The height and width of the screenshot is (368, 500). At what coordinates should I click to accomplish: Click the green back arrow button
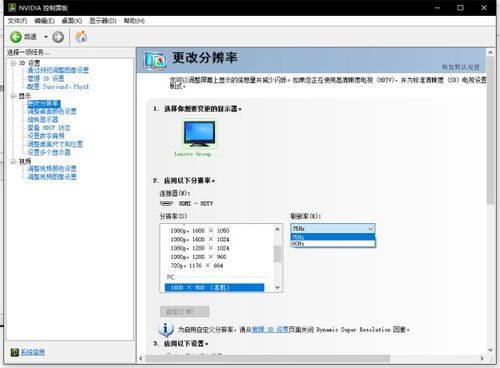coord(16,37)
